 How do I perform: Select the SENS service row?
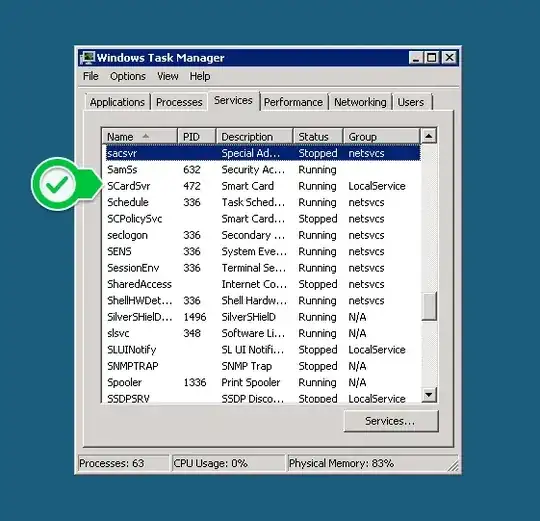coord(263,251)
